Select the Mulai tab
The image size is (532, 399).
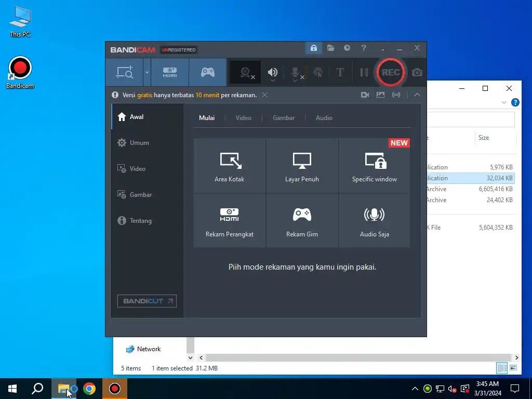coord(207,118)
